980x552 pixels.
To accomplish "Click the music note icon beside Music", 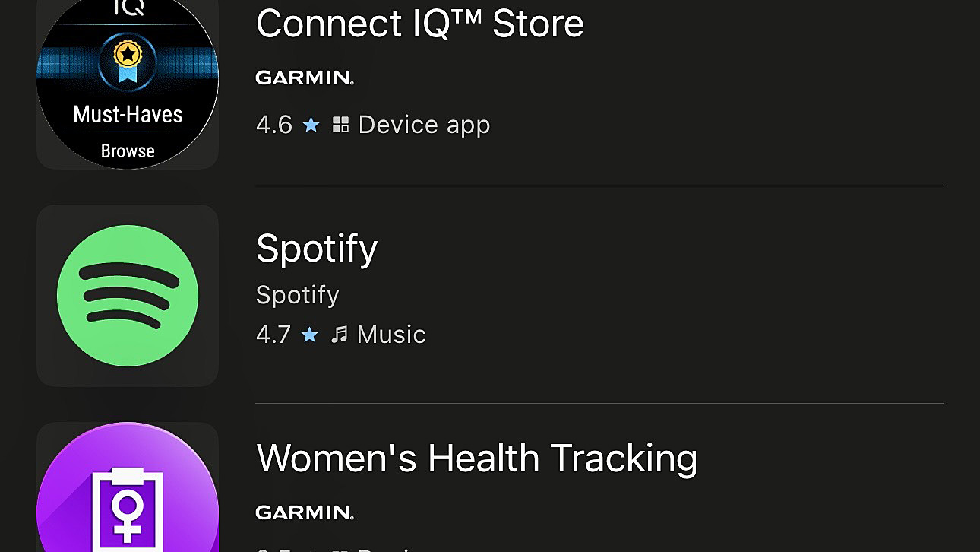I will click(341, 334).
